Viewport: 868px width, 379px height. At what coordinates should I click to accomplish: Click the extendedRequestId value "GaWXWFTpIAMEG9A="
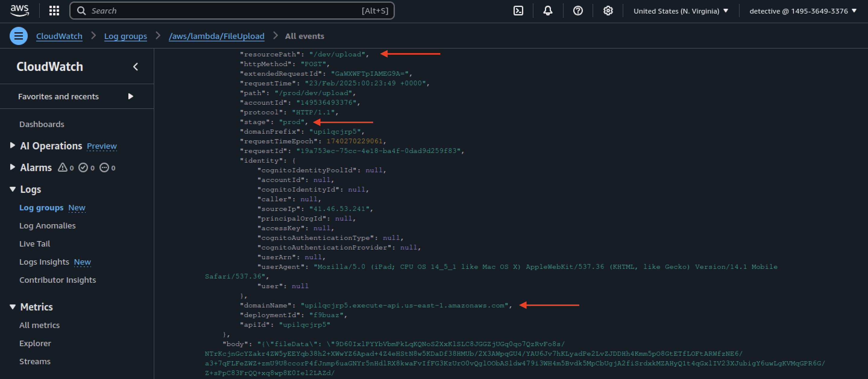point(370,73)
